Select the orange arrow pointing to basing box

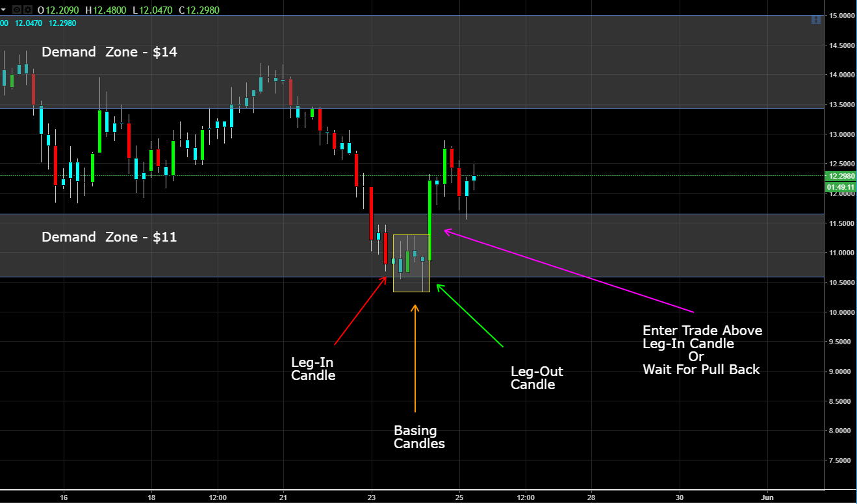pyautogui.click(x=415, y=358)
